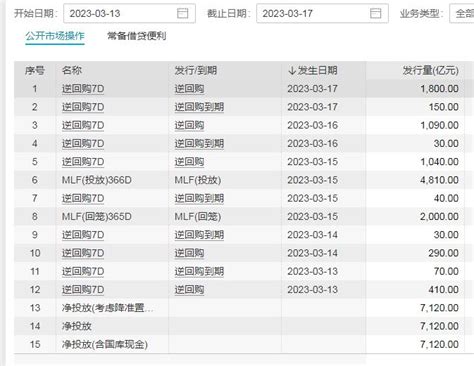474x366 pixels.
Task: Edit the start date field 2023-03-13
Action: pos(129,13)
